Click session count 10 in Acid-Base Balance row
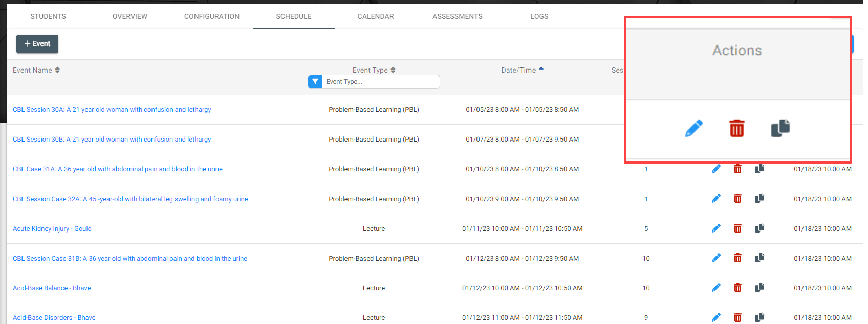868x324 pixels. pos(646,288)
